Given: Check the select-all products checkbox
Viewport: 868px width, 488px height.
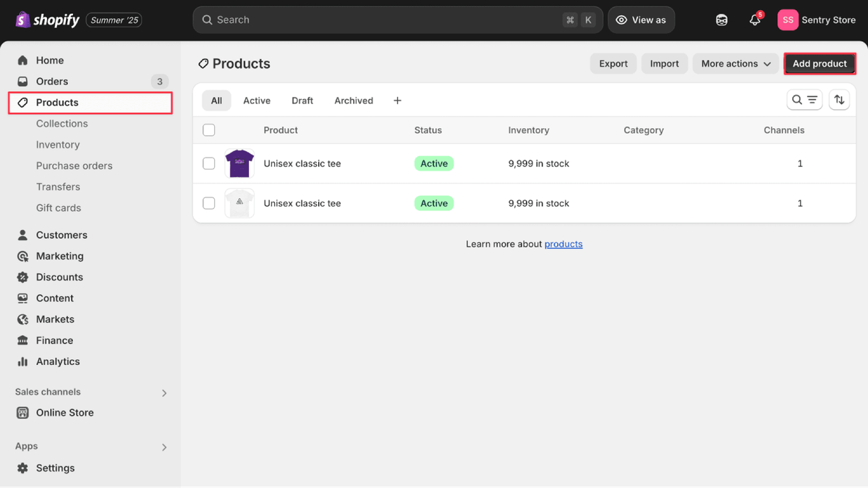Looking at the screenshot, I should [208, 129].
